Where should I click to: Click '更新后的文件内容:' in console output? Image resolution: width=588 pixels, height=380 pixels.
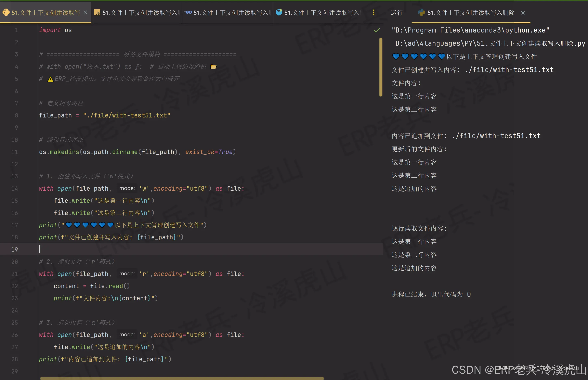419,149
